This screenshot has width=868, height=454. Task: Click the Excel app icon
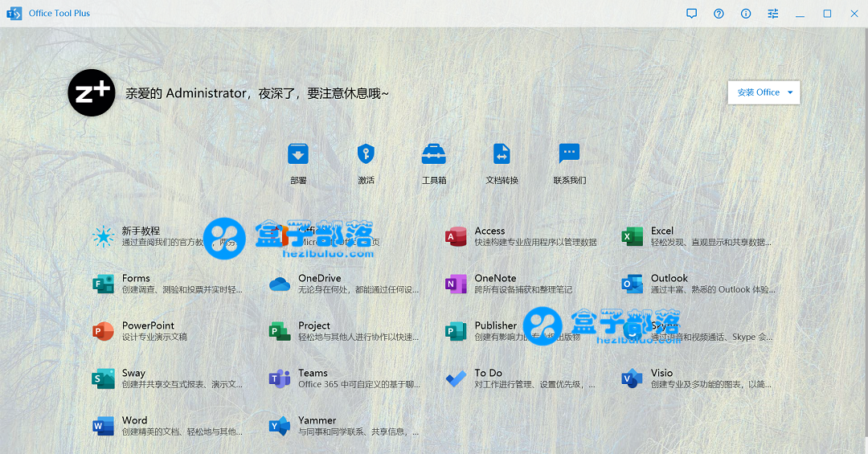click(632, 237)
